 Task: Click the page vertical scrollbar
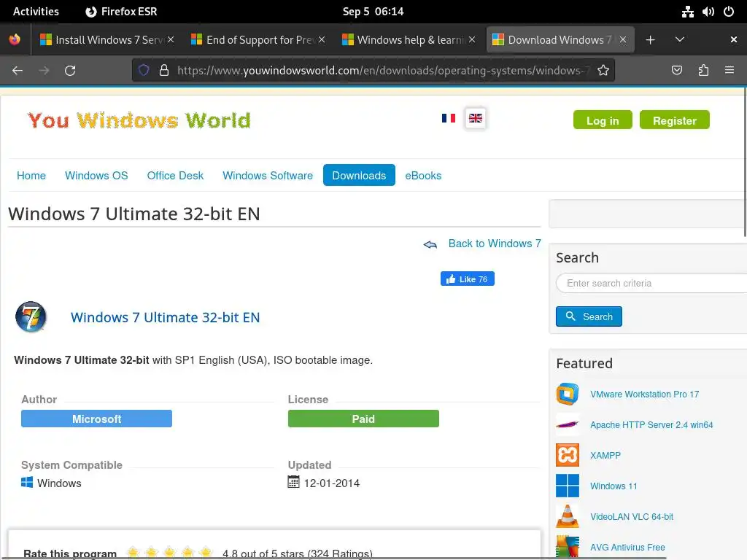(x=745, y=162)
